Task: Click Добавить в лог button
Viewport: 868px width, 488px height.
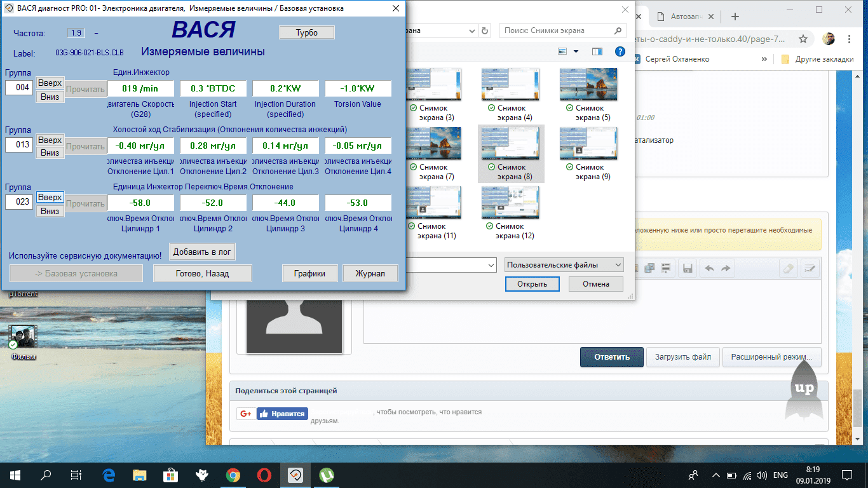Action: click(202, 252)
